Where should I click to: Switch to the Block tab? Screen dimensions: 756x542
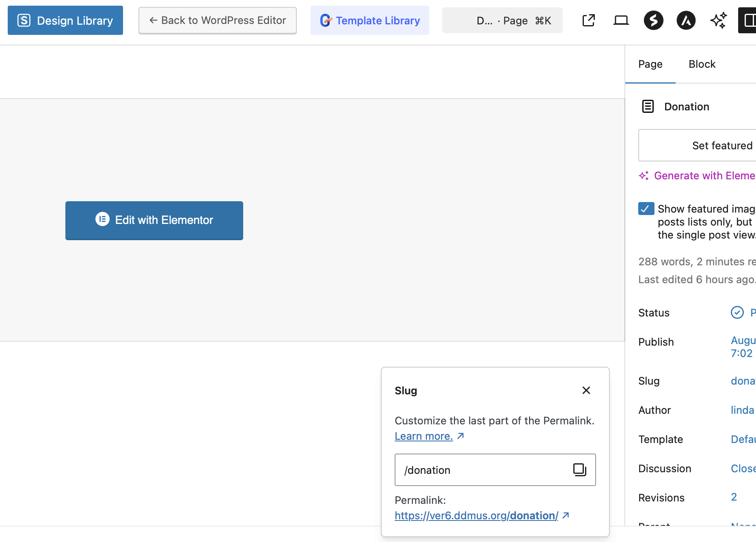tap(702, 64)
